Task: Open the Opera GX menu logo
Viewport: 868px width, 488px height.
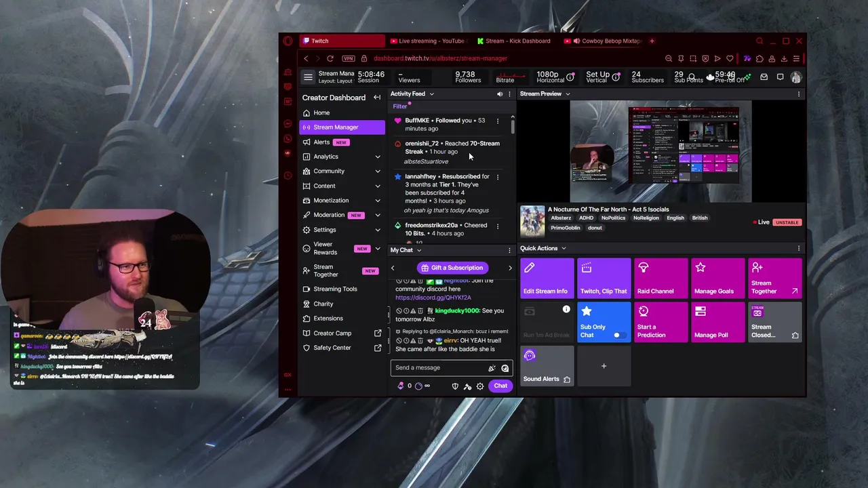Action: [288, 41]
